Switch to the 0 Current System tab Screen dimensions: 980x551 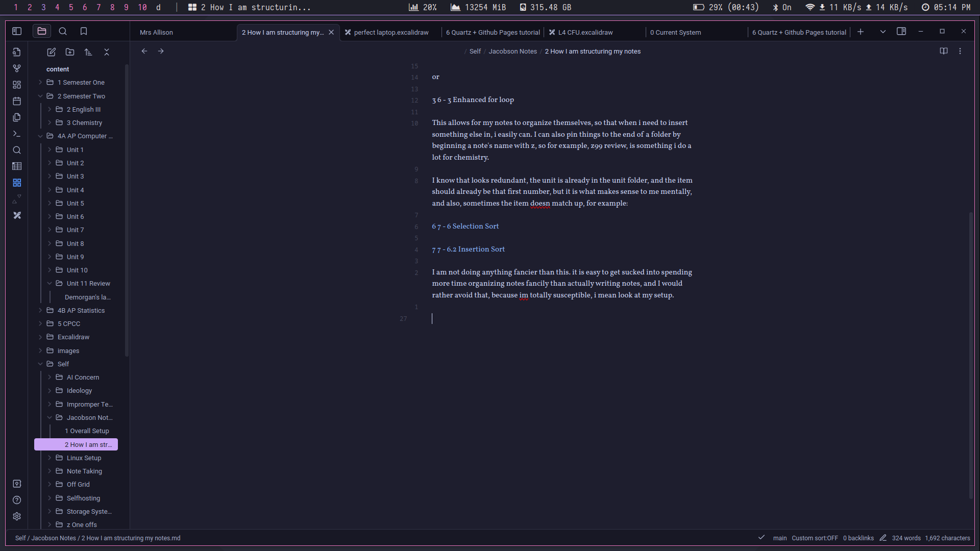(x=675, y=32)
